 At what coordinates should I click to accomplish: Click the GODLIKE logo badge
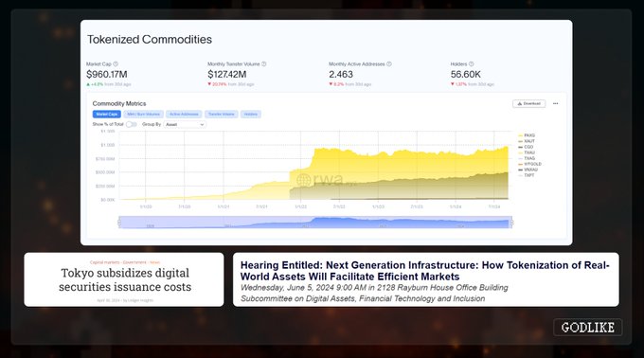pyautogui.click(x=588, y=327)
